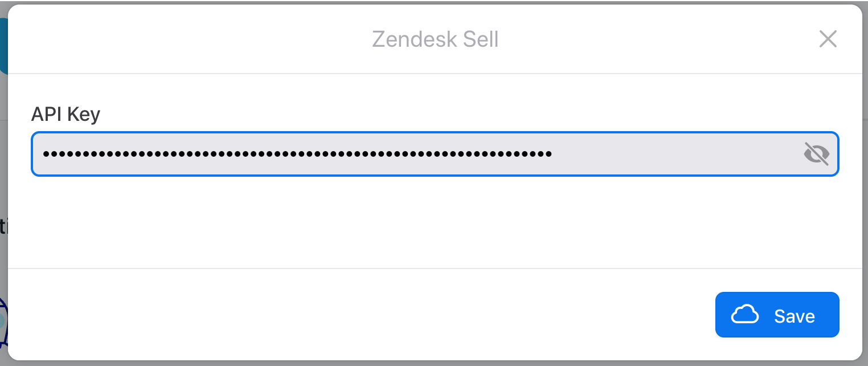Click the empty space after the masked key
Screen dimensions: 868x366
[x=672, y=154]
